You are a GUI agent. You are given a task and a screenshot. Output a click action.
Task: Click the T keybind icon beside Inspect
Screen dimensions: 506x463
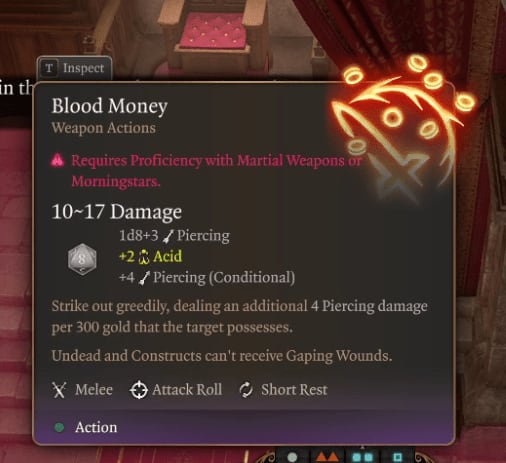tap(49, 68)
